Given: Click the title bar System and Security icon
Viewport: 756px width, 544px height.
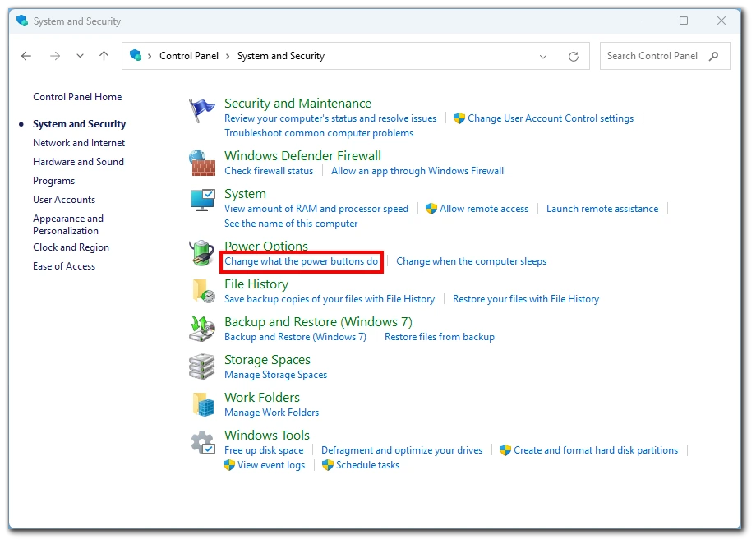Looking at the screenshot, I should point(21,21).
